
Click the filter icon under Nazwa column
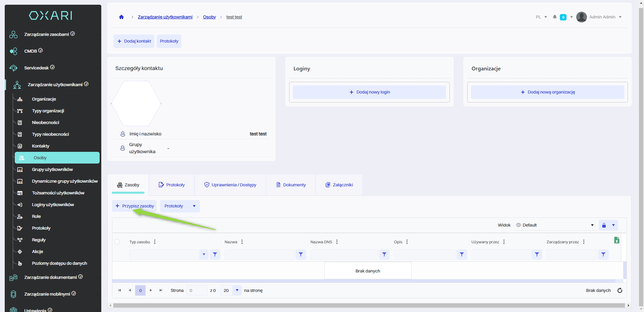click(301, 255)
